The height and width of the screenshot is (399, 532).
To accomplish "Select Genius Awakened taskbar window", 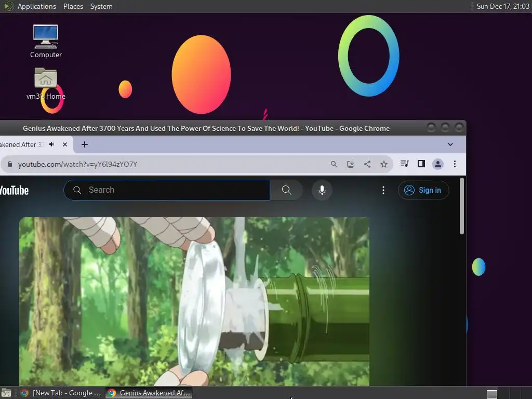I will coord(149,393).
